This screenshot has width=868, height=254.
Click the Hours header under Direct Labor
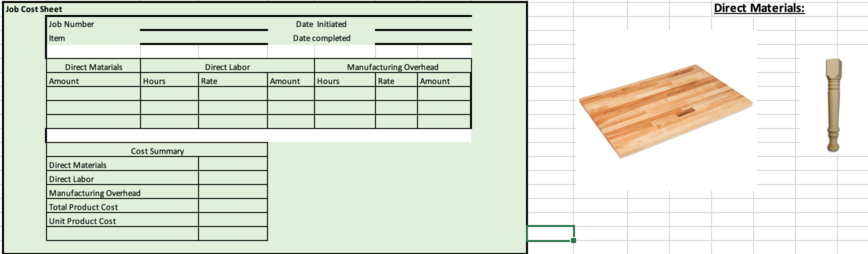coord(169,81)
